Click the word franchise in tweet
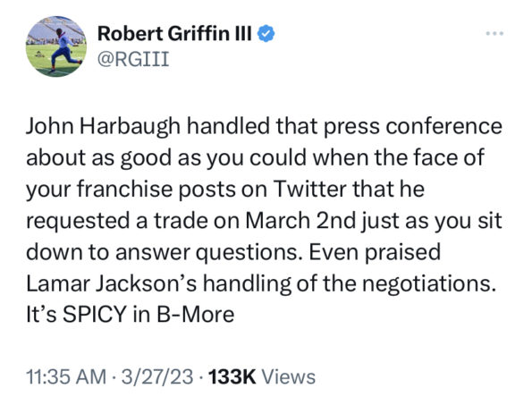Screen dimensions: 532x405 tap(124, 189)
